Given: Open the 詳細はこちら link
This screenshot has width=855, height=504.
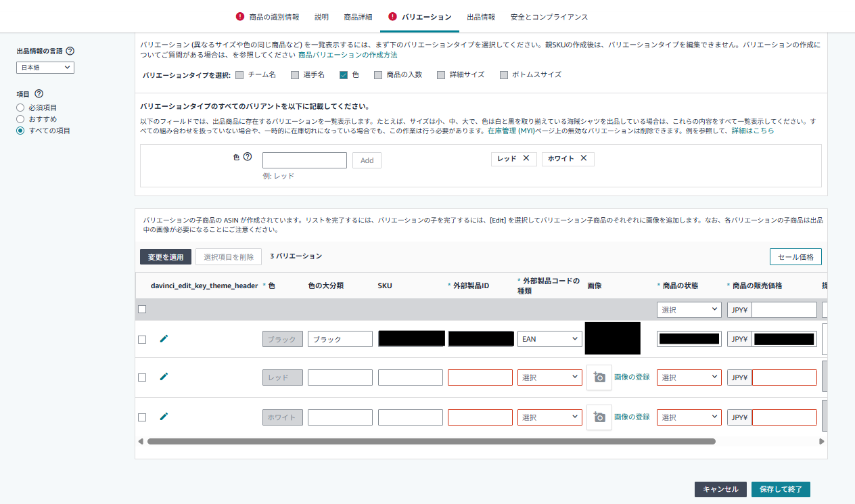Looking at the screenshot, I should [x=753, y=131].
